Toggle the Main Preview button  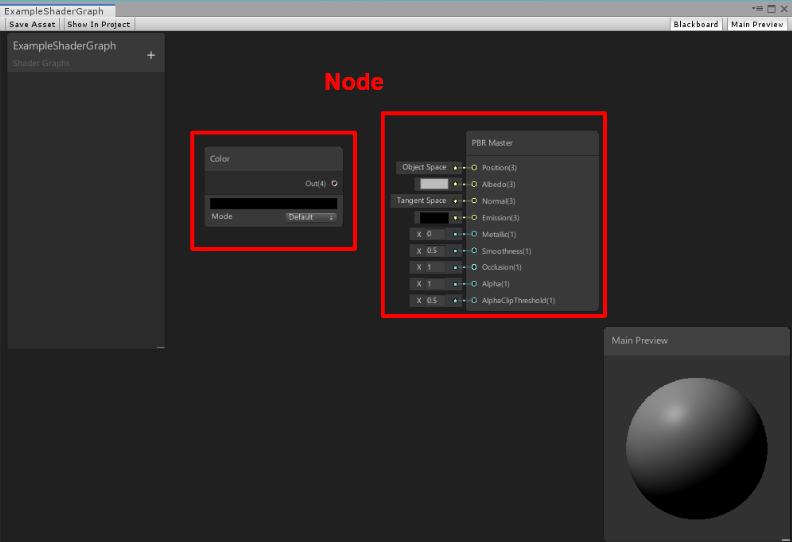coord(757,24)
